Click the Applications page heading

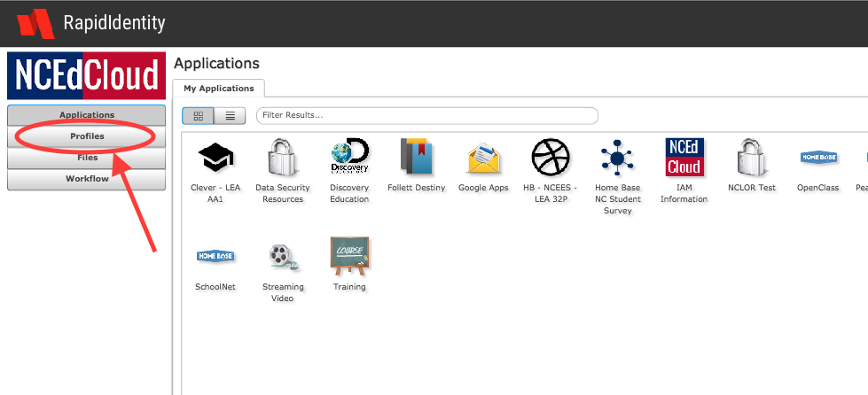tap(216, 64)
